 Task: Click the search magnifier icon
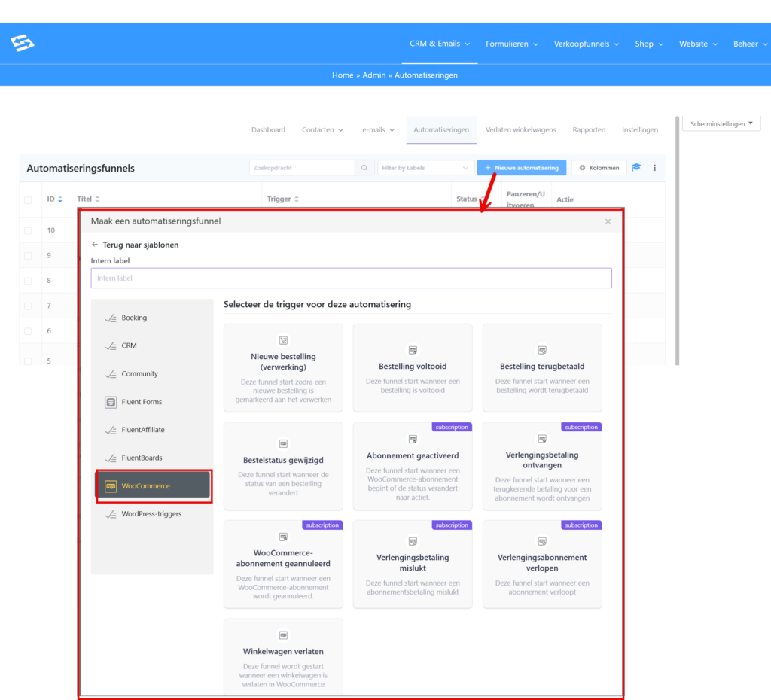364,168
